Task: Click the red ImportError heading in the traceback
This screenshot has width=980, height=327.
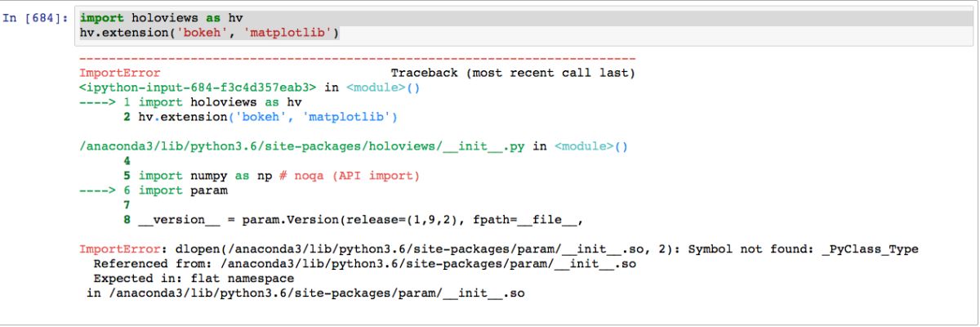Action: (119, 73)
